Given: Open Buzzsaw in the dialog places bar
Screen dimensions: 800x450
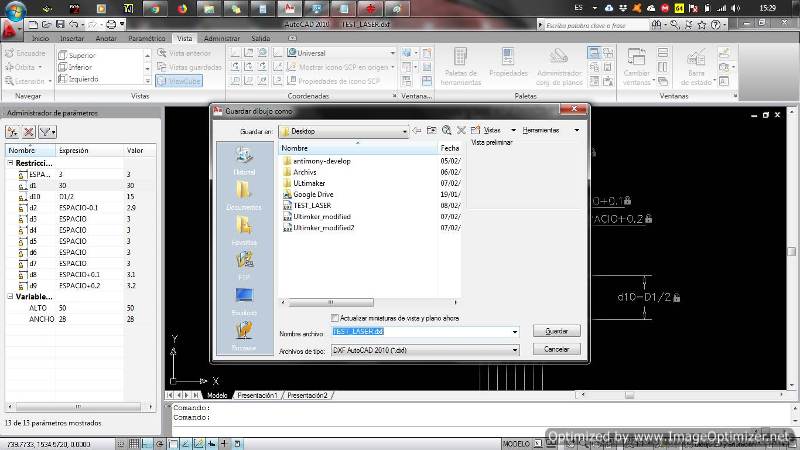Looking at the screenshot, I should [244, 335].
